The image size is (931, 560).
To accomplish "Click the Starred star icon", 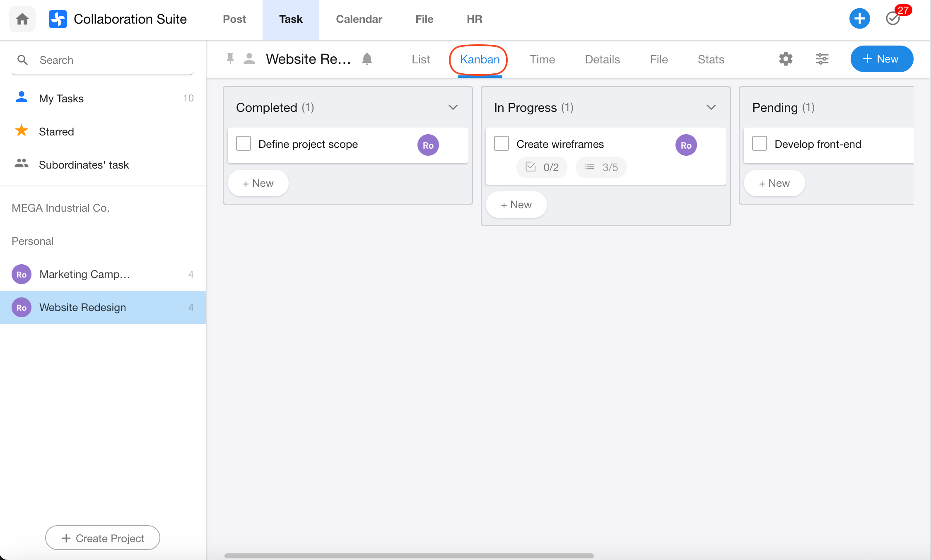I will (22, 131).
